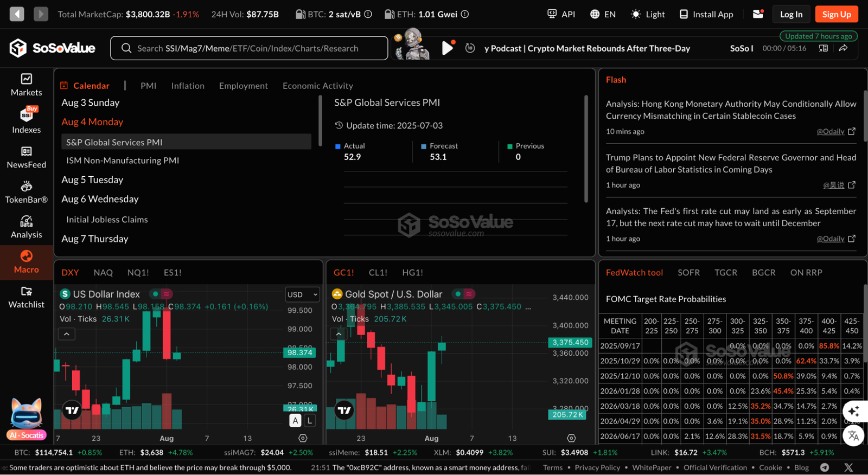Switch to the SOFR tab
Screen dimensions: 868x475
pyautogui.click(x=688, y=272)
